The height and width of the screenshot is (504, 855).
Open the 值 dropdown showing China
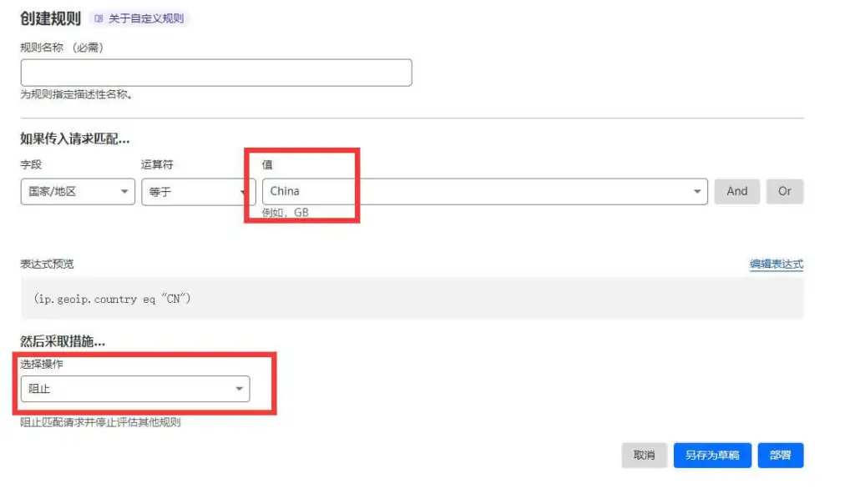click(x=484, y=191)
